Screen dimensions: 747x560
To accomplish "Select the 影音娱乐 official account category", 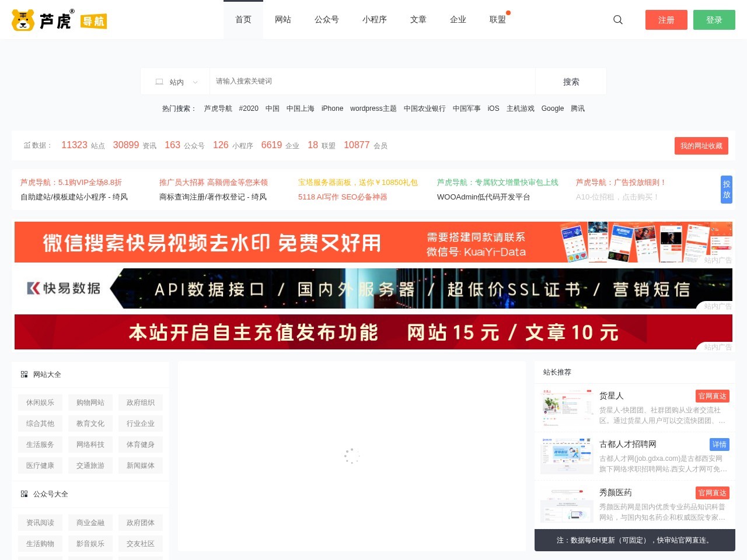I will [90, 544].
